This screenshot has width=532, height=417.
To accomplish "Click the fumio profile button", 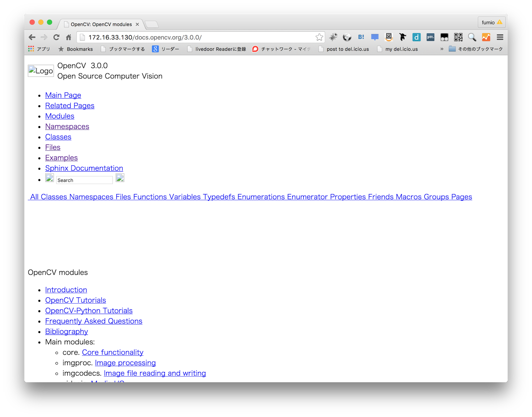I will click(x=492, y=22).
